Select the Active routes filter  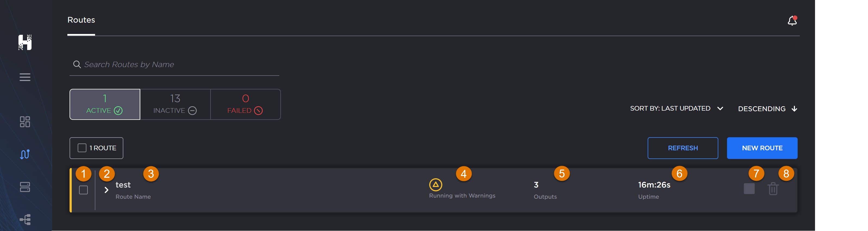click(105, 105)
